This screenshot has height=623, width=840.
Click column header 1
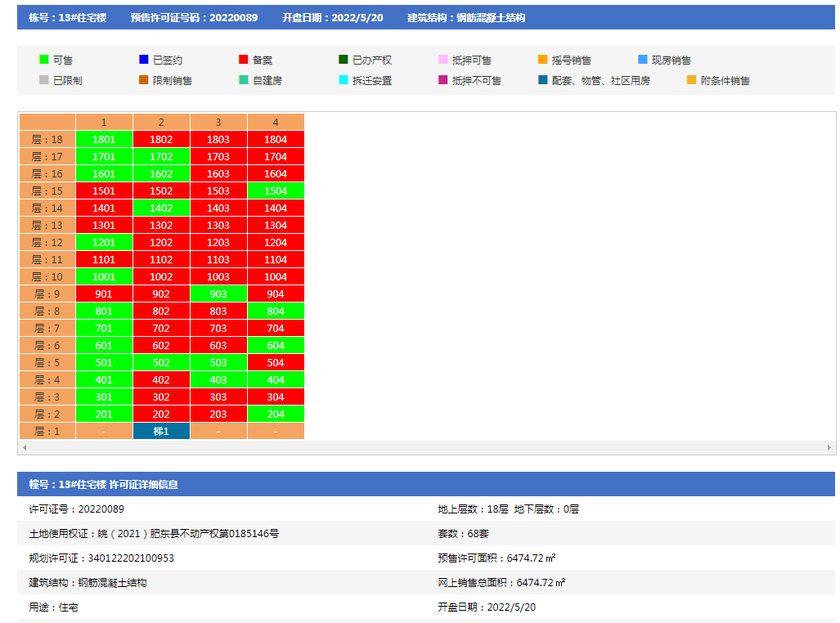(104, 122)
